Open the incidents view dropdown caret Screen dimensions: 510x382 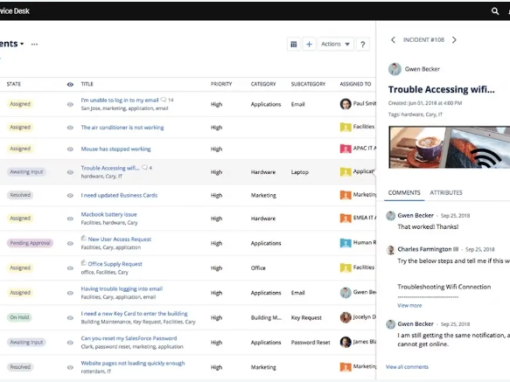pos(22,44)
